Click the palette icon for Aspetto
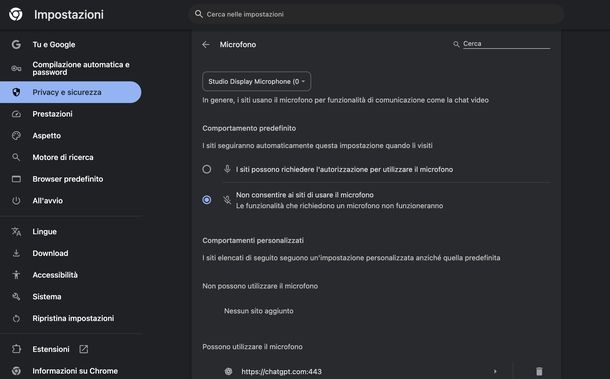The width and height of the screenshot is (610, 379). [x=16, y=135]
